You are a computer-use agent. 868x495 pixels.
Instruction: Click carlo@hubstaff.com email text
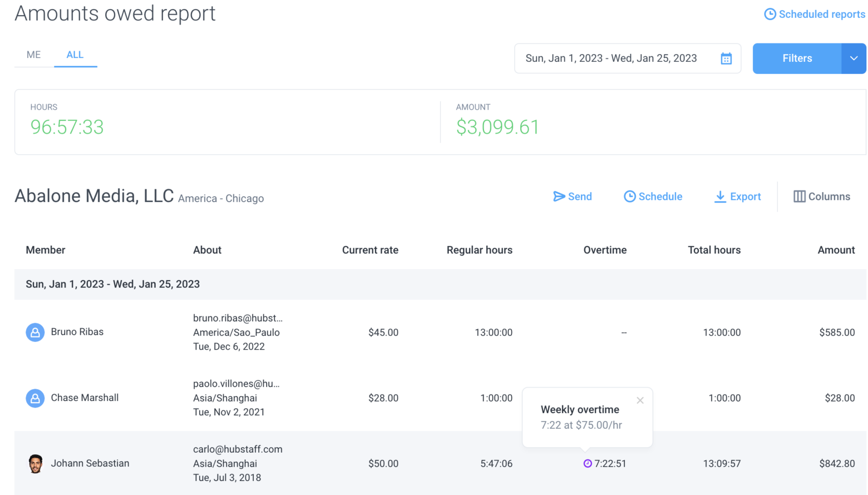[x=238, y=449]
